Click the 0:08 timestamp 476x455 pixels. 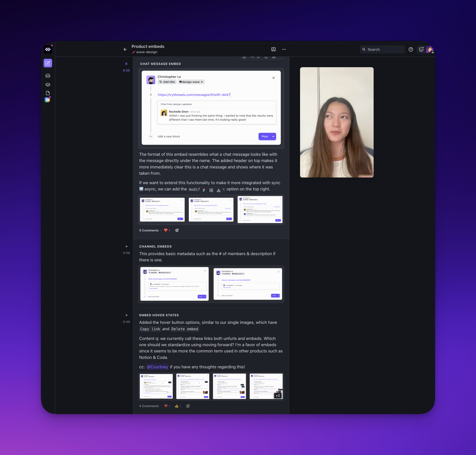(x=126, y=253)
